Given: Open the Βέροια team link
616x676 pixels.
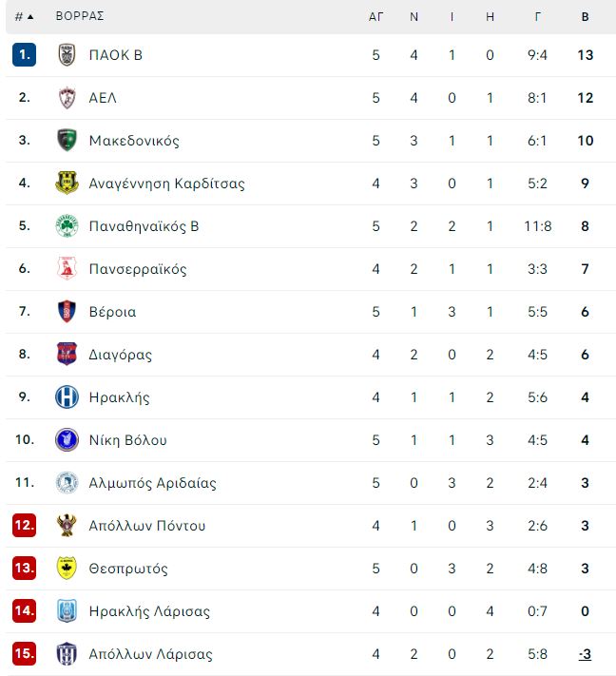Looking at the screenshot, I should pos(112,312).
